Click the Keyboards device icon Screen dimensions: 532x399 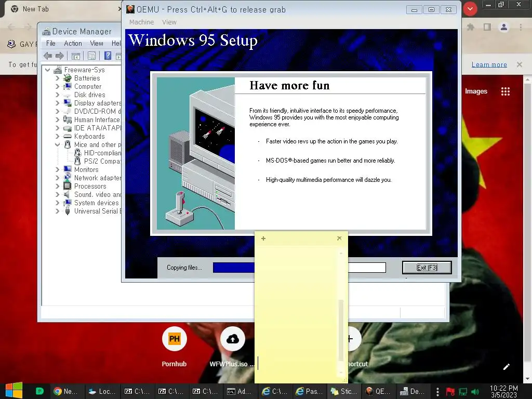tap(67, 137)
